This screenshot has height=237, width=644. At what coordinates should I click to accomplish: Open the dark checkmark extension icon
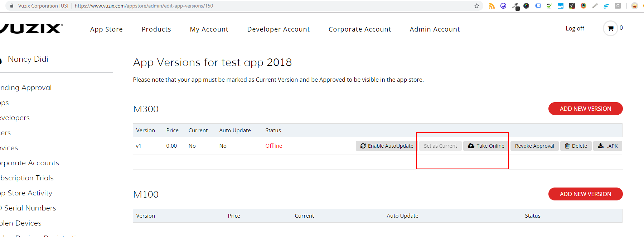pos(572,6)
